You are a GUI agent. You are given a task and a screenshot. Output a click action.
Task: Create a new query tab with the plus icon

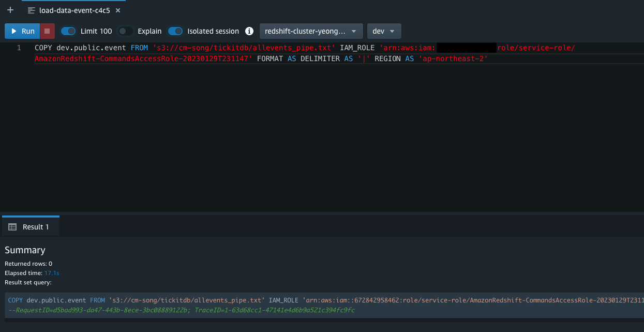[10, 9]
